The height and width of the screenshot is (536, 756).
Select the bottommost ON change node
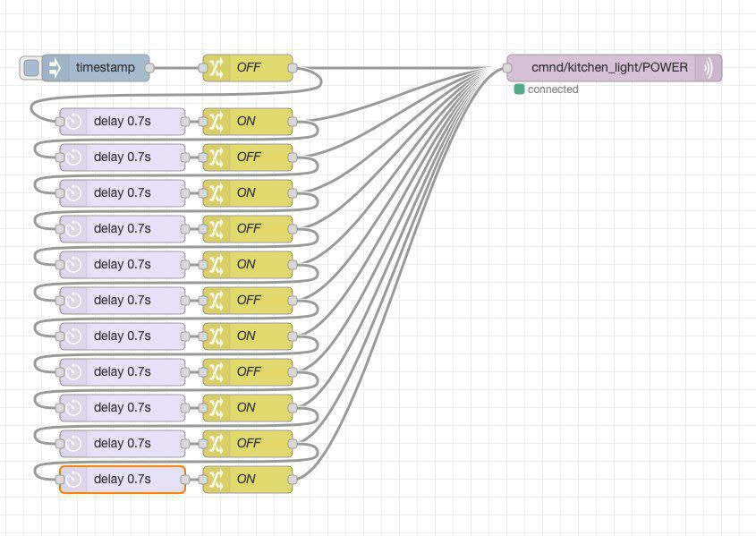pyautogui.click(x=248, y=480)
